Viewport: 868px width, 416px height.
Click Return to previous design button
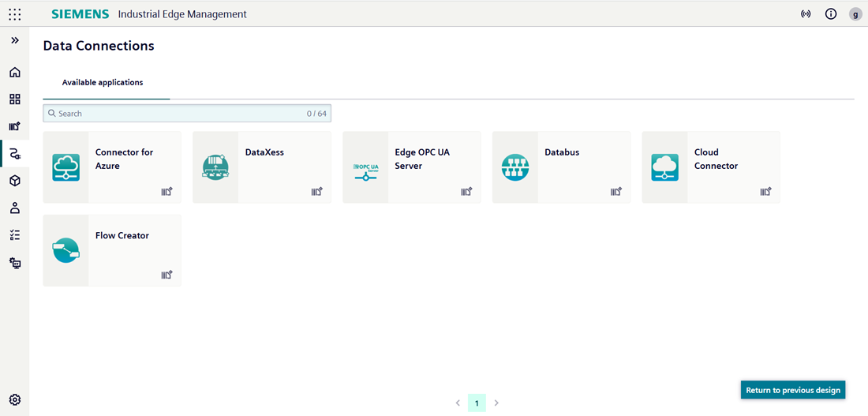[793, 390]
